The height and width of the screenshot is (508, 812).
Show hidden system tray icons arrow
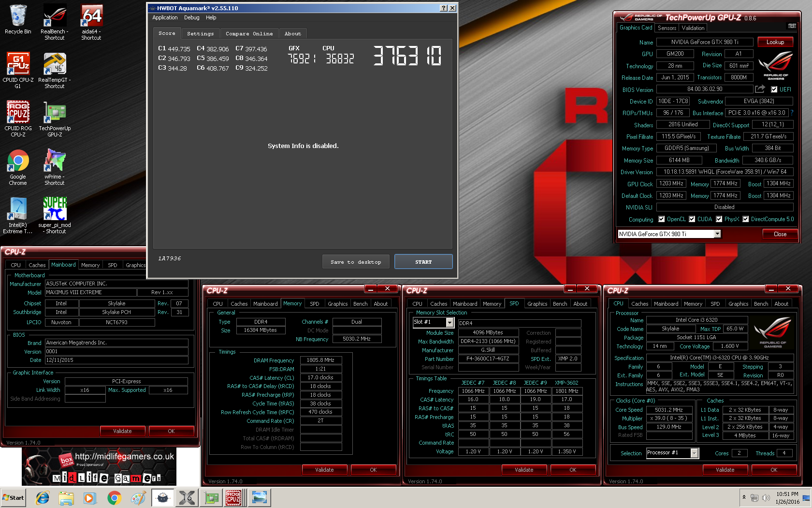tap(744, 497)
